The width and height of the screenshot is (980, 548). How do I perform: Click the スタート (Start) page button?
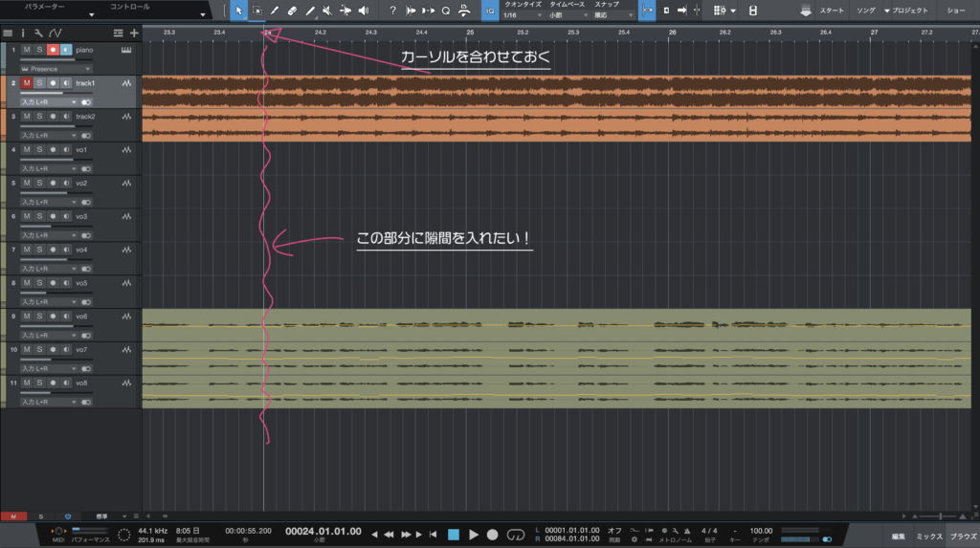pyautogui.click(x=822, y=11)
